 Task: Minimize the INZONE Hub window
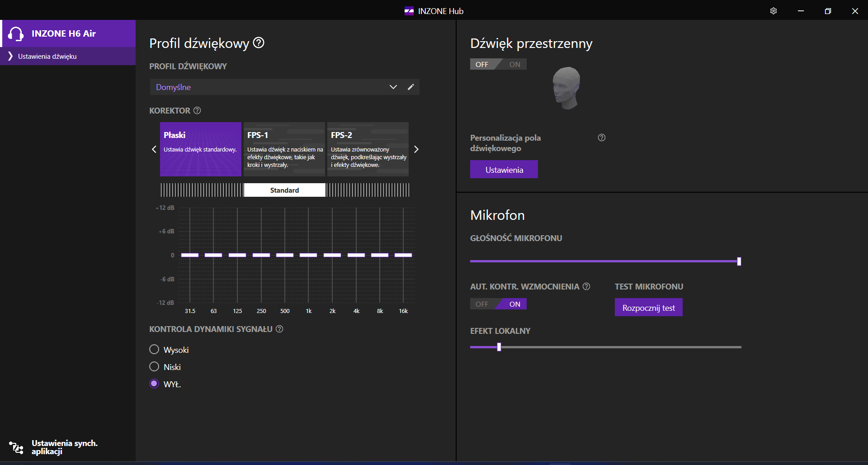point(801,11)
